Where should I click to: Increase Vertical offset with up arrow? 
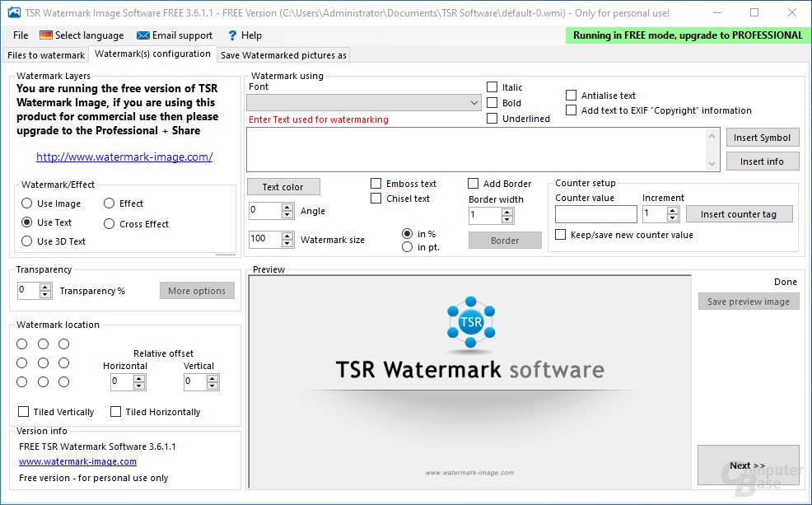[212, 379]
